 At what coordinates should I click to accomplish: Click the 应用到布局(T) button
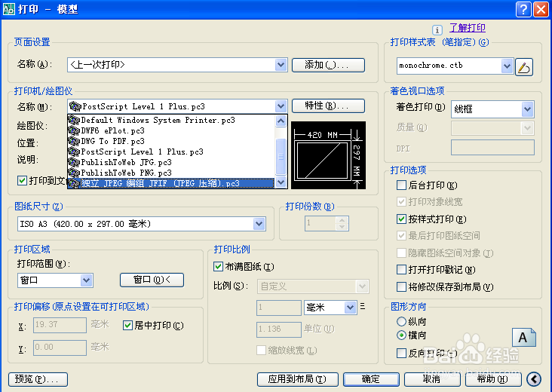point(297,379)
